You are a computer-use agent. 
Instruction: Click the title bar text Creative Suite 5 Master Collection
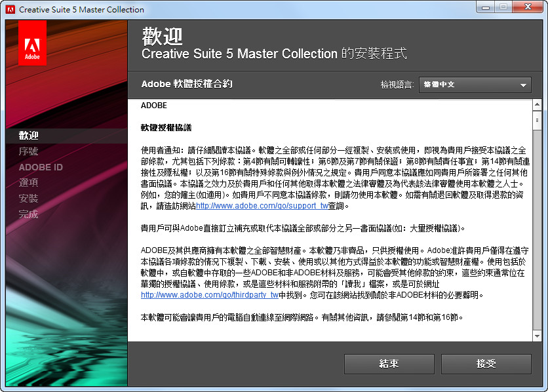pyautogui.click(x=81, y=10)
